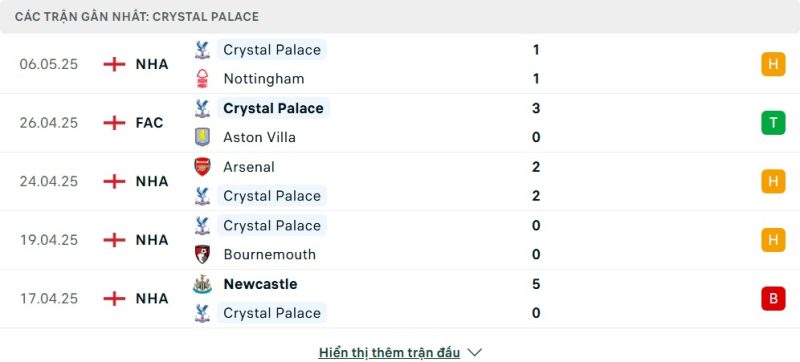Image resolution: width=800 pixels, height=362 pixels.
Task: Click the 17.04.25 match date row
Action: (x=400, y=298)
